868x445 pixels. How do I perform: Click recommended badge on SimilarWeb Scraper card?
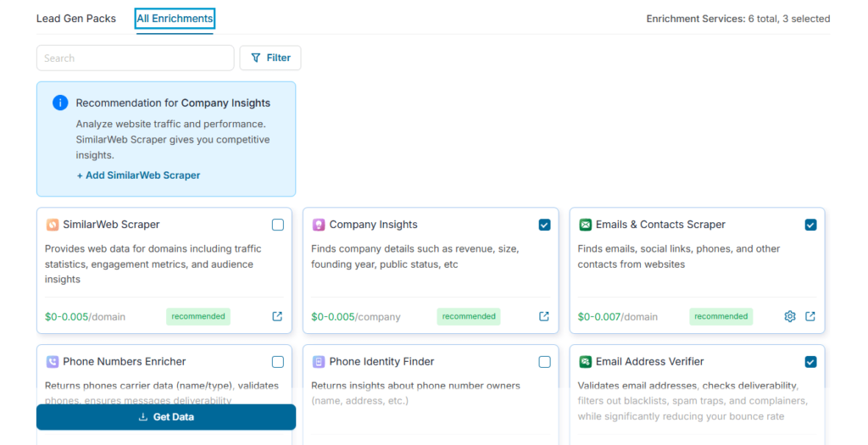(198, 317)
